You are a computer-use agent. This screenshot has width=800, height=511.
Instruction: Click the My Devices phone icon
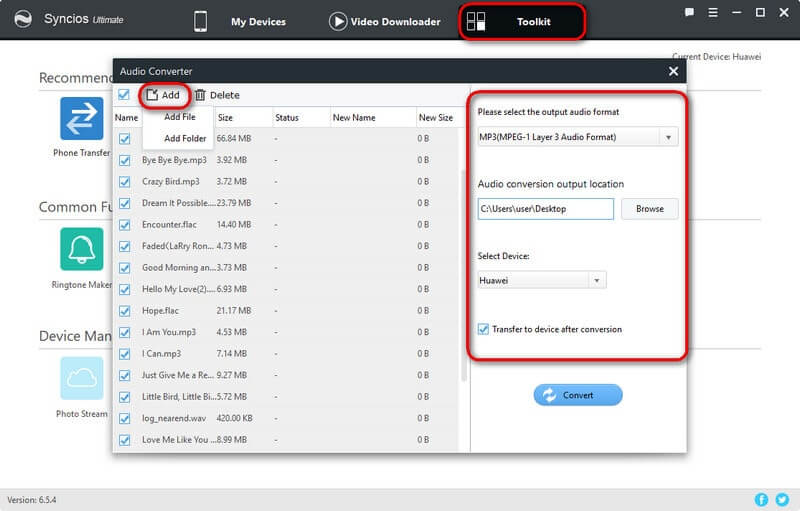[x=201, y=21]
